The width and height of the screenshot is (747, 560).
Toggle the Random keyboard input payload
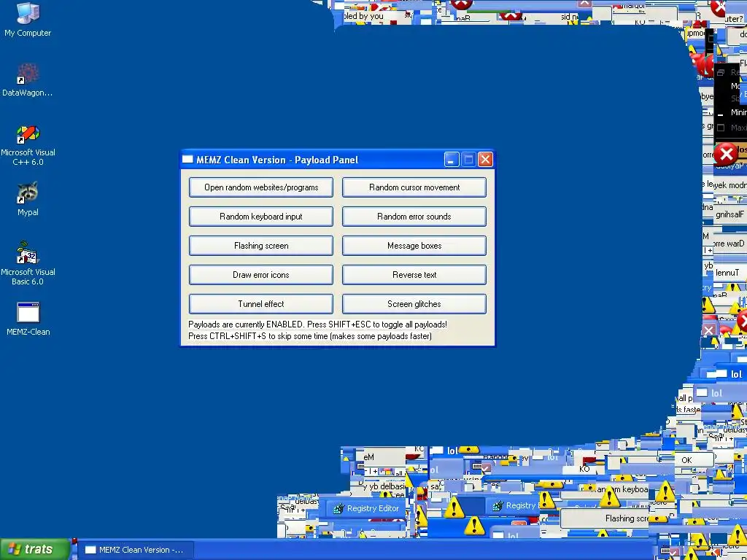click(x=261, y=216)
